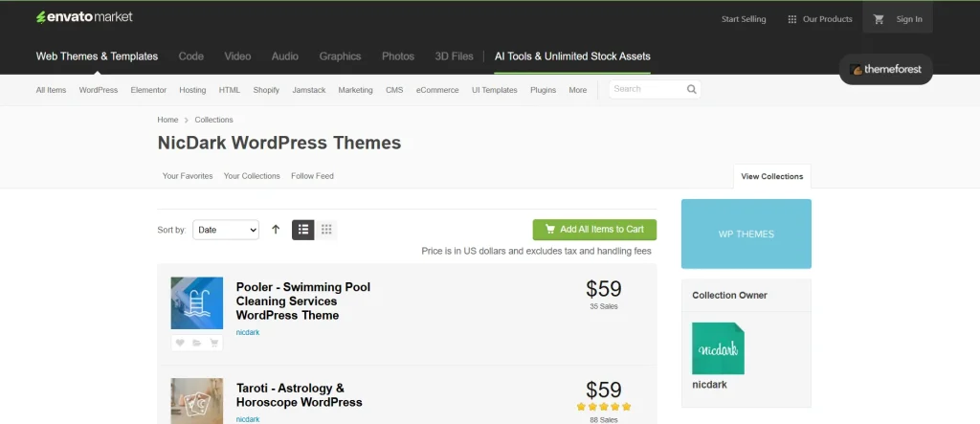
Task: Add Pooler theme to cart via small cart icon
Action: coord(213,342)
